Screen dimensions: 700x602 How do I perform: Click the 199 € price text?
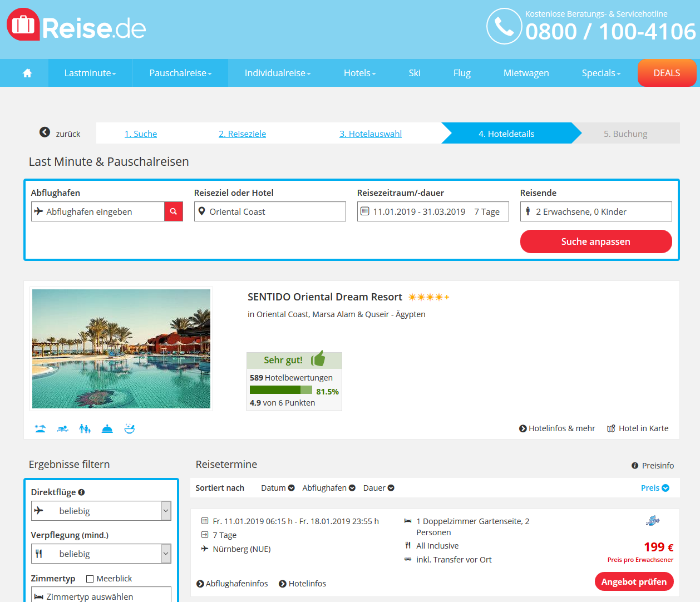(659, 547)
